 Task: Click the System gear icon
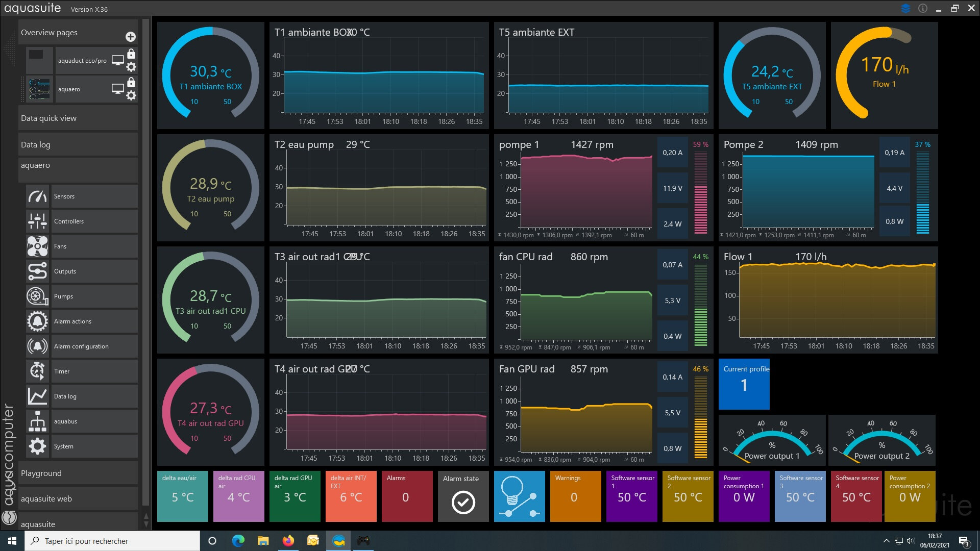[37, 446]
